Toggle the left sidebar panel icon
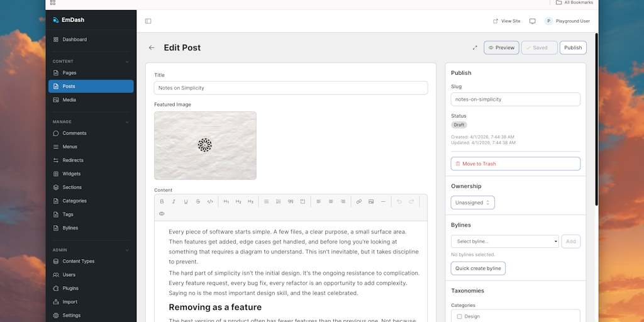 148,21
